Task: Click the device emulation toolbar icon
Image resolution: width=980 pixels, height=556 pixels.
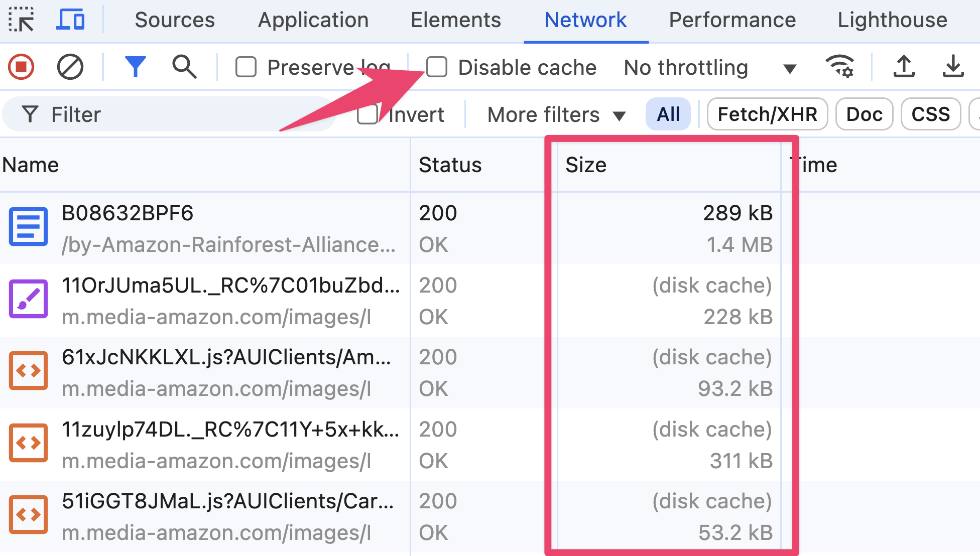Action: click(71, 19)
